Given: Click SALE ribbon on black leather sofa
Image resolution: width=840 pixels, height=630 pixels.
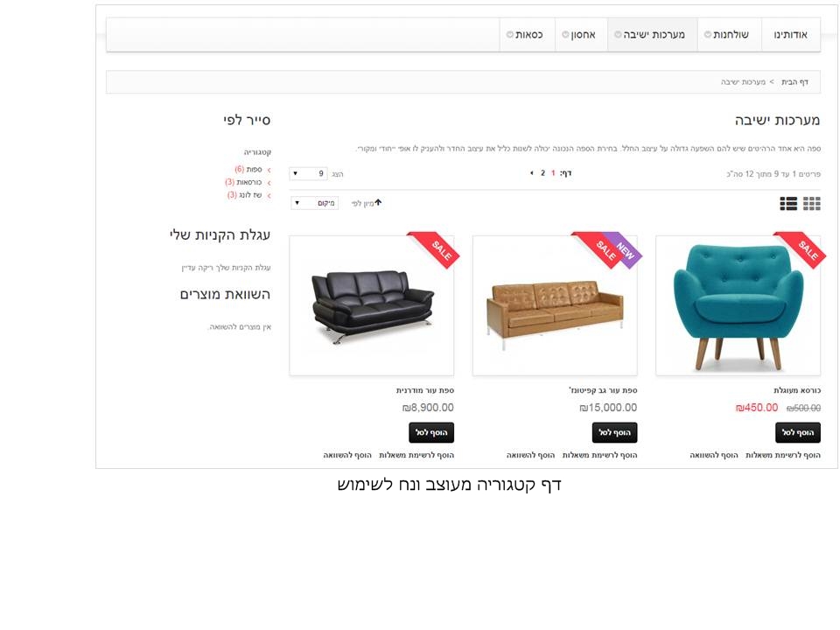Looking at the screenshot, I should pyautogui.click(x=440, y=249).
